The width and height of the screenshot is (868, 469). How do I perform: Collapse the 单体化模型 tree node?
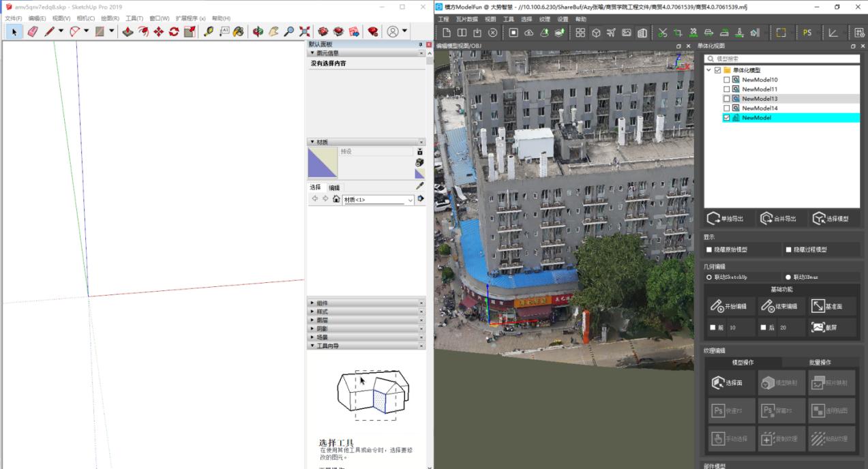point(708,70)
